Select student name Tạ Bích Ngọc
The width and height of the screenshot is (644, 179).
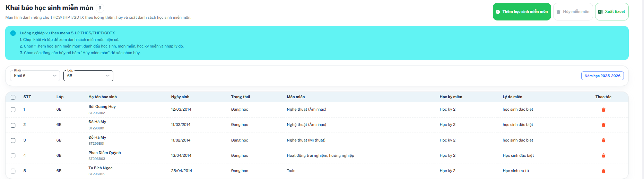[101, 168]
